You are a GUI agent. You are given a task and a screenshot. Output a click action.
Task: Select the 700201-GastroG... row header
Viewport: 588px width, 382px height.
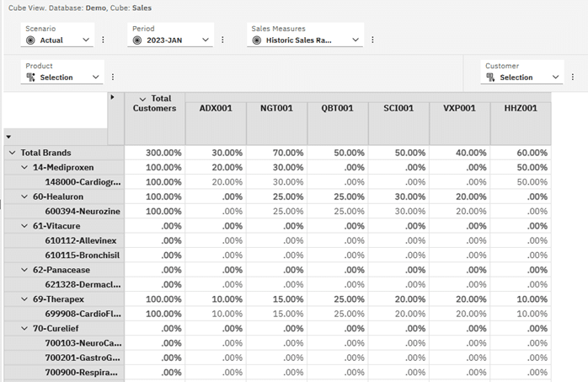[x=64, y=358]
